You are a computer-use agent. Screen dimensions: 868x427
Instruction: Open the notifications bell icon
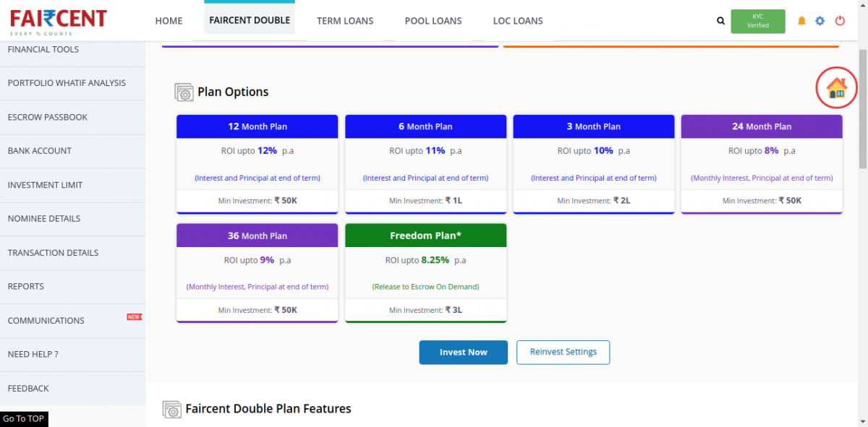(x=801, y=21)
